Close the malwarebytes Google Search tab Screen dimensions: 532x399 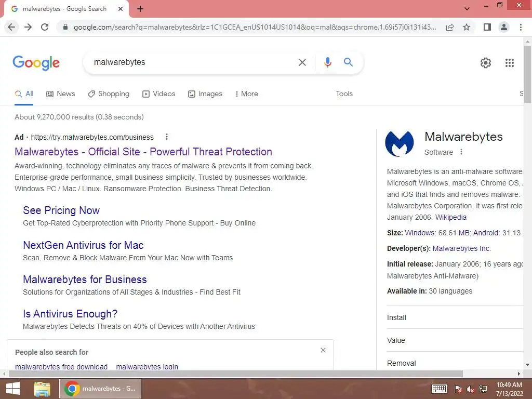(121, 9)
